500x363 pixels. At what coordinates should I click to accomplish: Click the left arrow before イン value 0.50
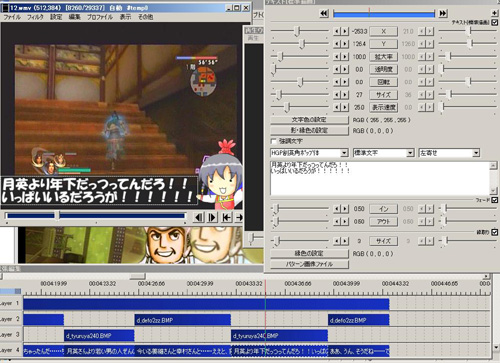(x=337, y=209)
